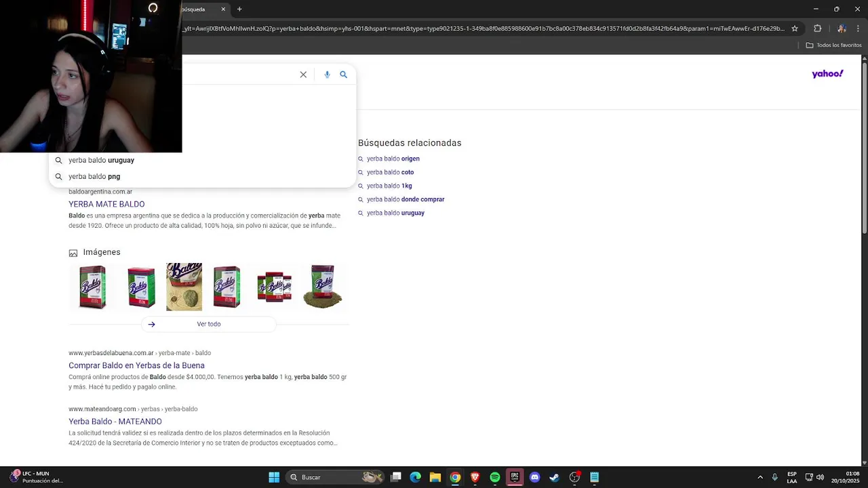Click related search yerba baldo uruguay

[x=395, y=213]
